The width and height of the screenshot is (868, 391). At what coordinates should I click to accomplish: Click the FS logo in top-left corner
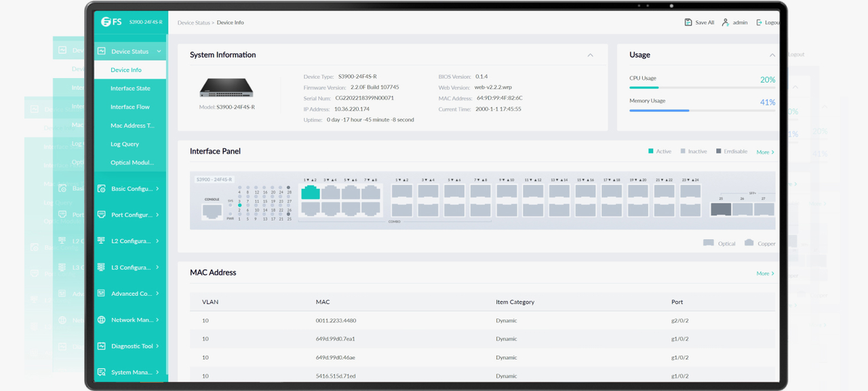pos(108,21)
